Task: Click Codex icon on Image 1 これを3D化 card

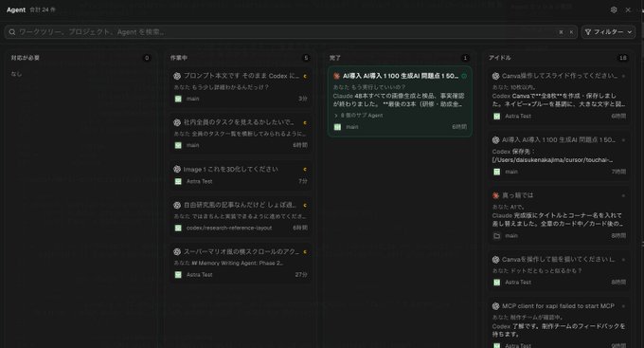Action: [x=177, y=169]
